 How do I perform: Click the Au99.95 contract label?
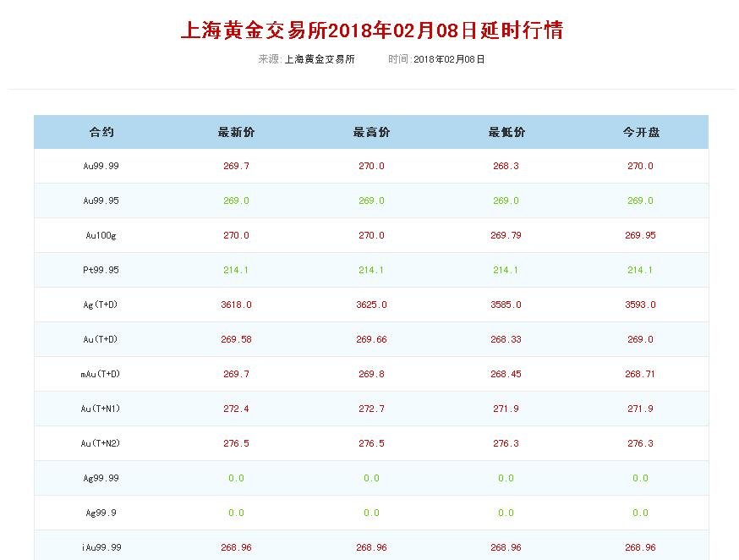(100, 200)
